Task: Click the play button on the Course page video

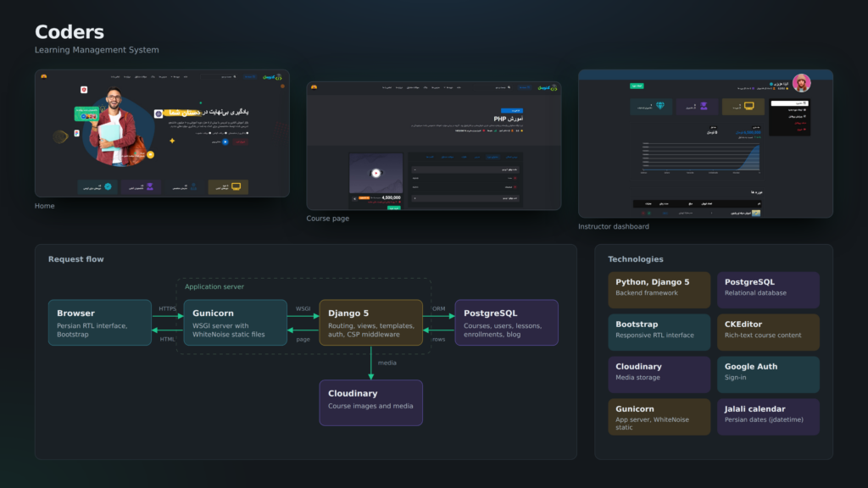Action: click(376, 173)
